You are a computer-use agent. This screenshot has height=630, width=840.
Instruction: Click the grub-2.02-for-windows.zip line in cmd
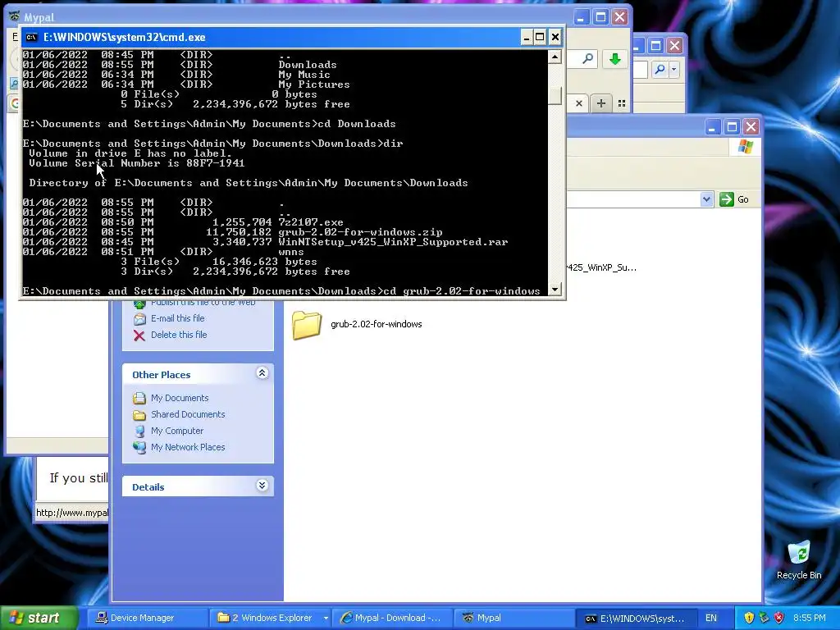pos(232,232)
